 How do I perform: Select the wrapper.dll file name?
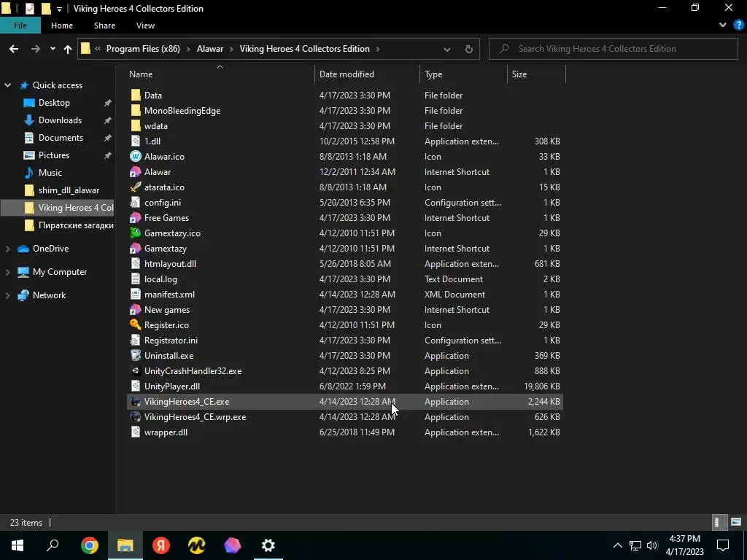tap(166, 432)
